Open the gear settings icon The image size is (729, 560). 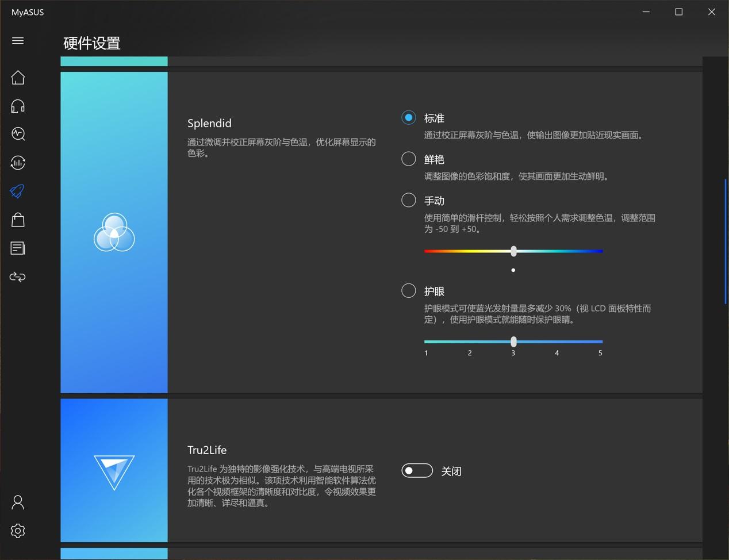click(18, 531)
